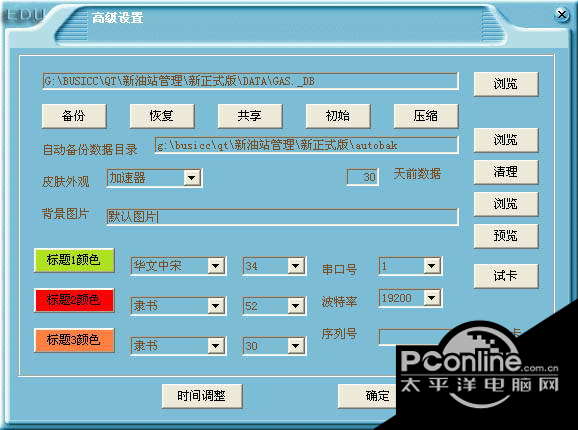The image size is (578, 430).
Task: Open the title 3 隶书 font dropdown
Action: [x=216, y=346]
